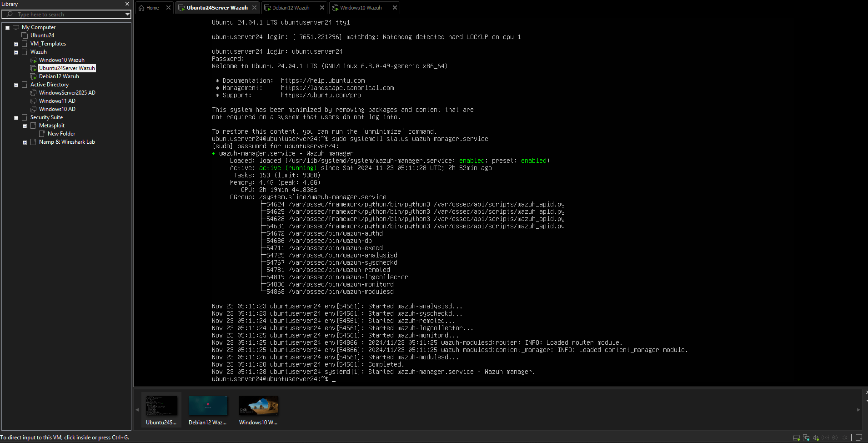Close the Ubuntu24Server Wazuh tab
The width and height of the screenshot is (868, 443).
254,8
